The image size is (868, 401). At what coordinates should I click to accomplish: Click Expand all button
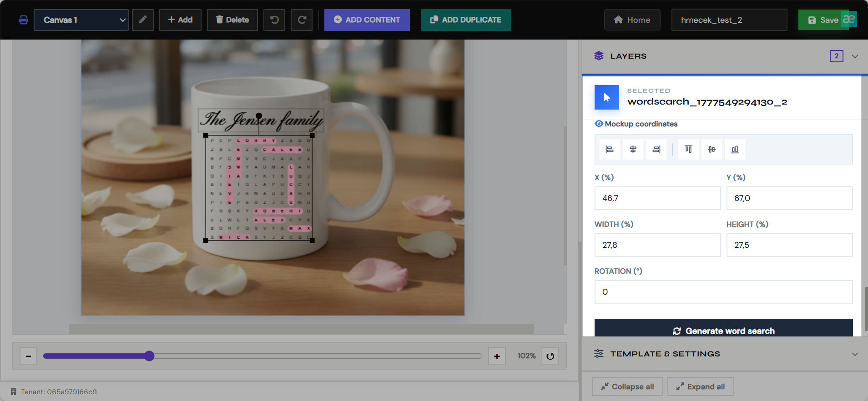[701, 386]
